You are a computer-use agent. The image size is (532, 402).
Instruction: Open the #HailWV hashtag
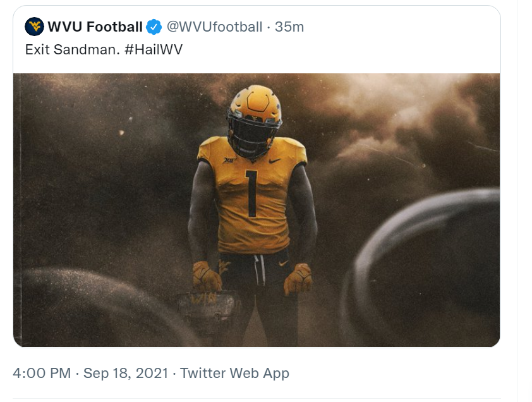point(154,49)
